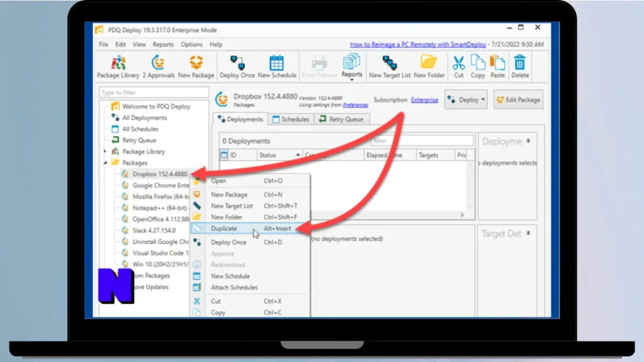Viewport: 644px width, 362px height.
Task: Click the deployments filter field
Action: tap(422, 141)
